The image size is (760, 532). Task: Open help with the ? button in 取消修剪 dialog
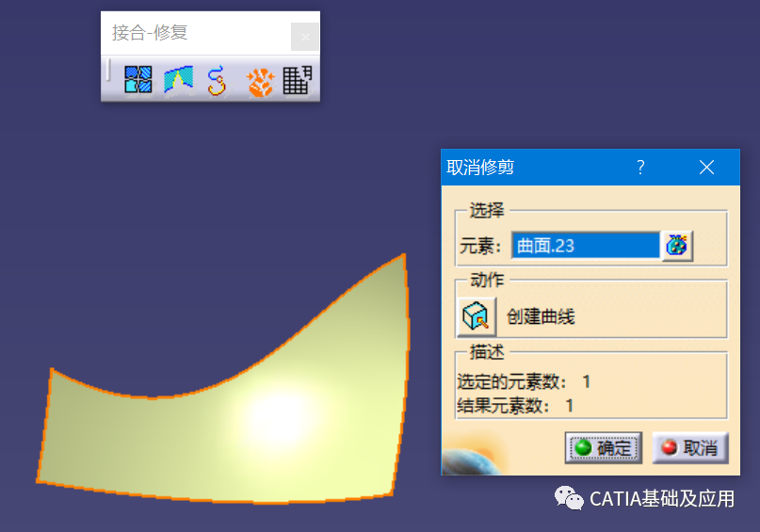(x=640, y=168)
